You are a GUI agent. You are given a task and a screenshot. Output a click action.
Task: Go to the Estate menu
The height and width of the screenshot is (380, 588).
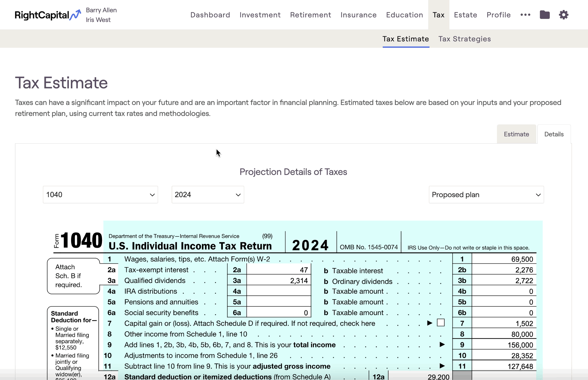coord(465,15)
